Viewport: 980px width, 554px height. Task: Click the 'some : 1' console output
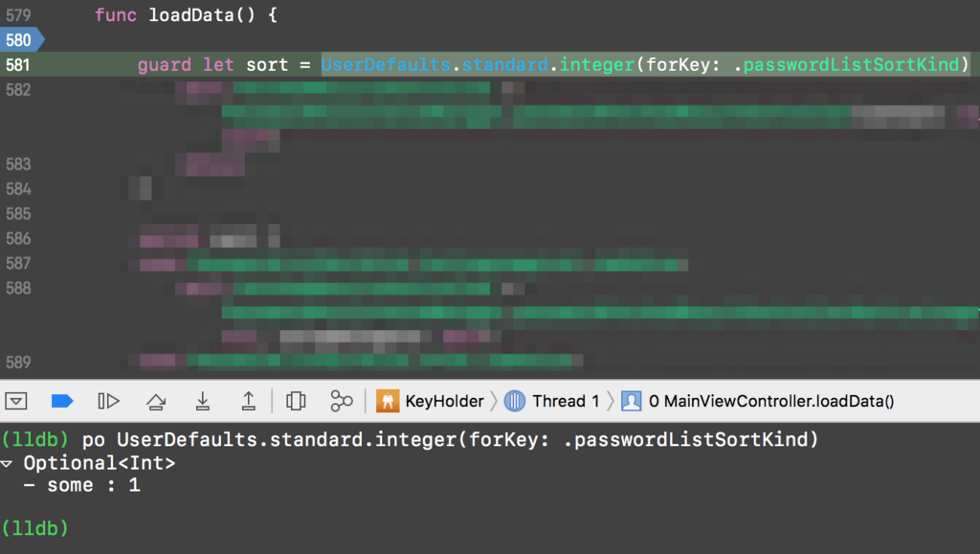click(x=94, y=485)
